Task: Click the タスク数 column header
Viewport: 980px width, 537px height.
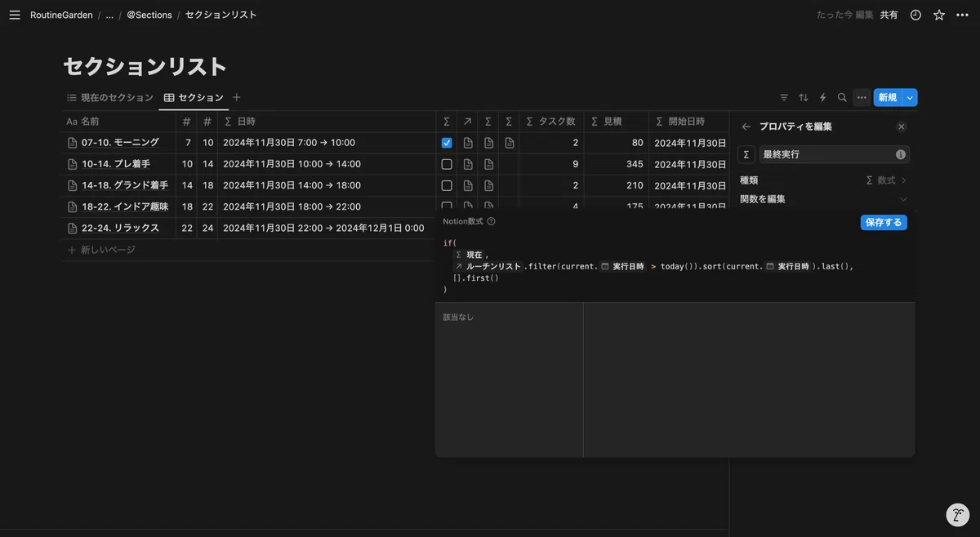Action: [x=552, y=121]
